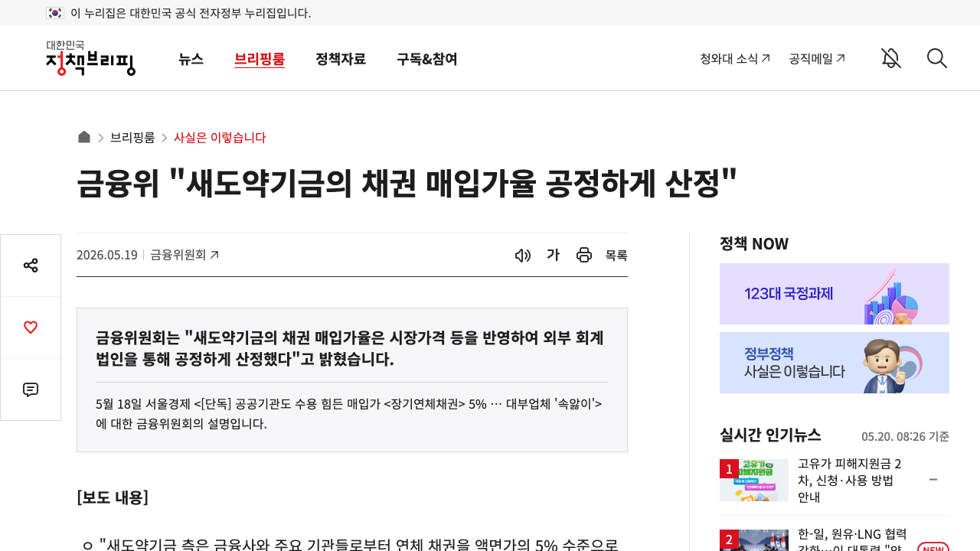The width and height of the screenshot is (980, 551).
Task: Click the 05.20. 08:26 기준 timestamp
Action: [x=905, y=436]
